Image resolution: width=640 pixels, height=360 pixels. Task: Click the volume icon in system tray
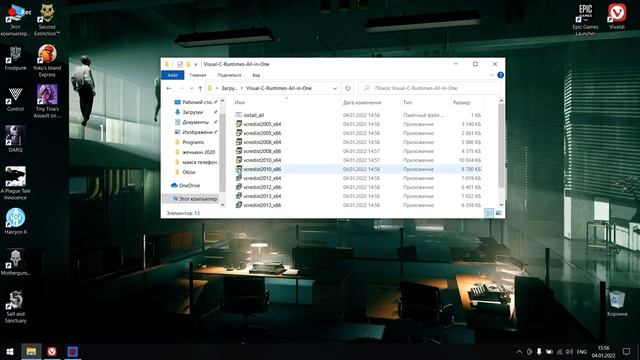pos(569,351)
